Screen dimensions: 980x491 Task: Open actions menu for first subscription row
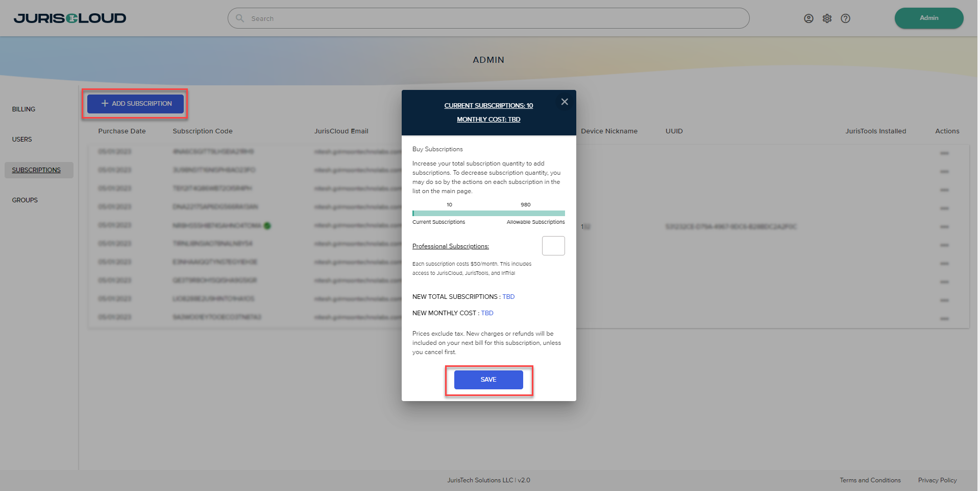[944, 153]
